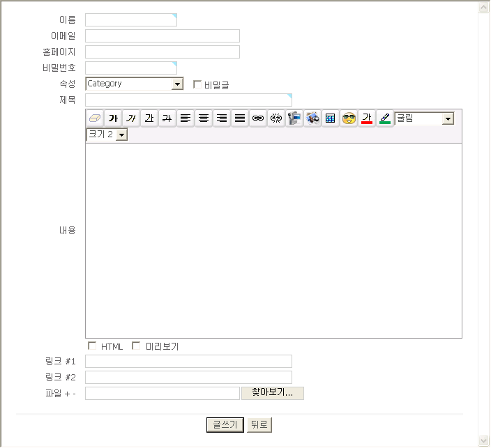Click the eraser (remove formatting) icon
Image resolution: width=491 pixels, height=448 pixels.
point(95,118)
